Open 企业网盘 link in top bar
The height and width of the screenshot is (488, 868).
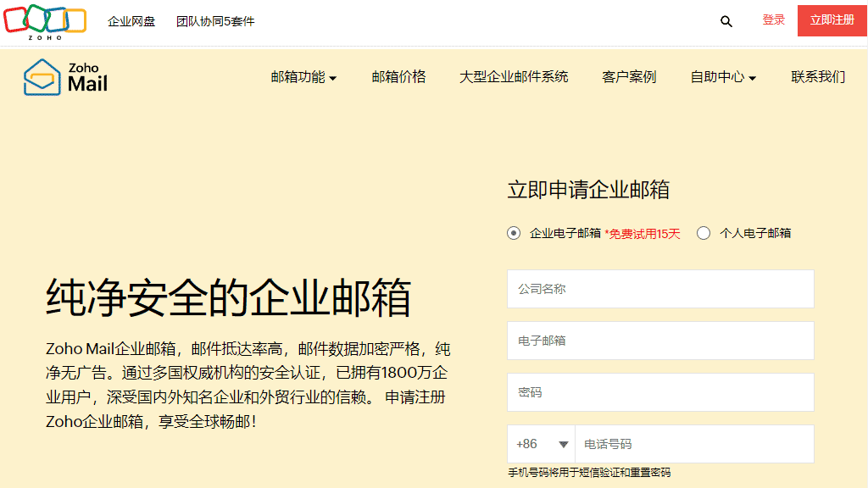point(131,21)
